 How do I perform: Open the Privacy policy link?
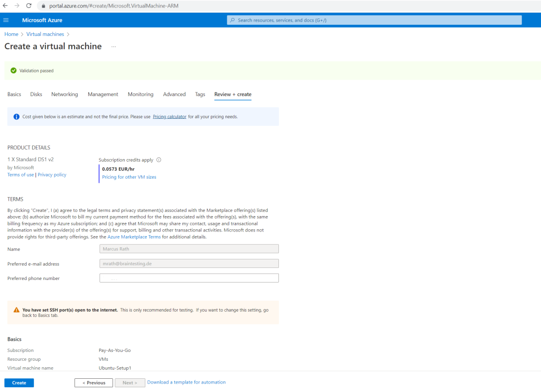(52, 175)
